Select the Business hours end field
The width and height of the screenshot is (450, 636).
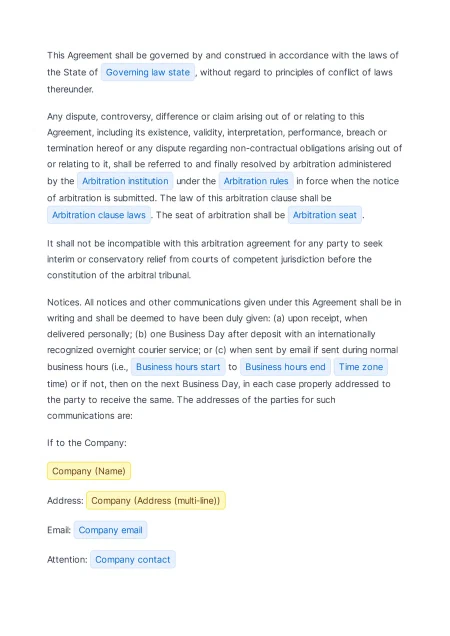point(285,367)
